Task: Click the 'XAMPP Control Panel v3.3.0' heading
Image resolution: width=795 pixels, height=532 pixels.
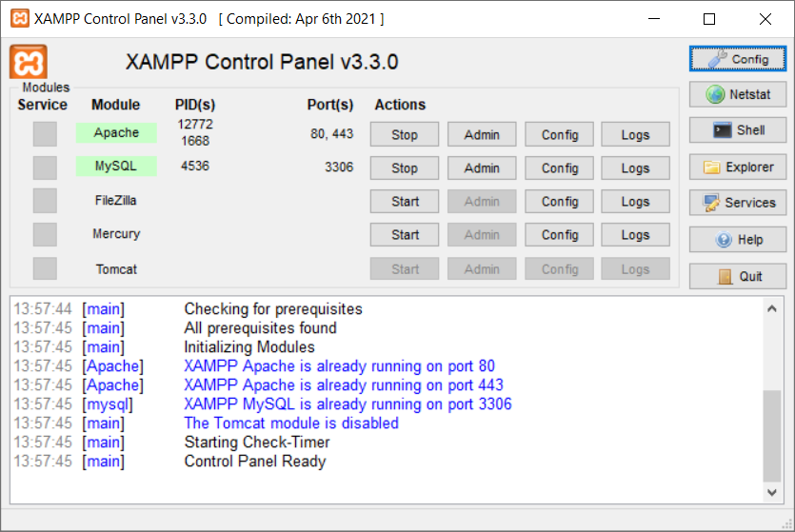Action: click(262, 62)
